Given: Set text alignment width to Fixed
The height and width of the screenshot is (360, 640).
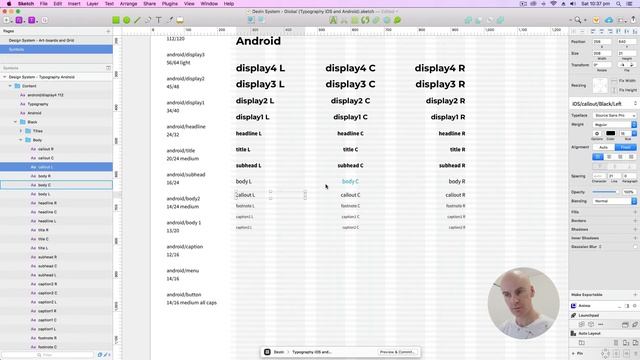Looking at the screenshot, I should point(626,147).
